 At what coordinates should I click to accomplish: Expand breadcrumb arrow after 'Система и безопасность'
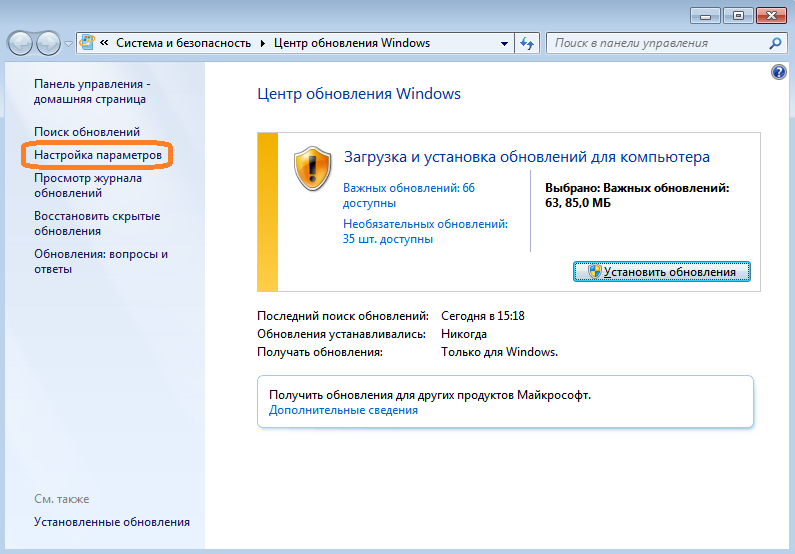click(263, 44)
